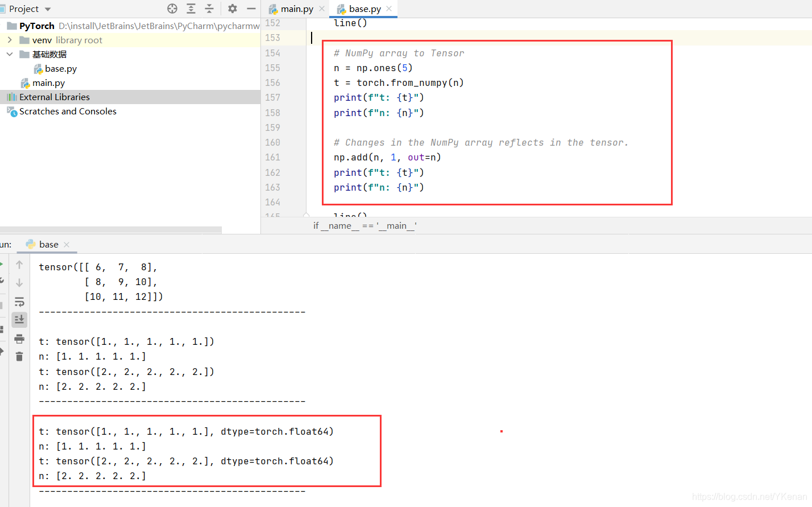The image size is (812, 507).
Task: Close the main.py editor tab
Action: [x=322, y=9]
